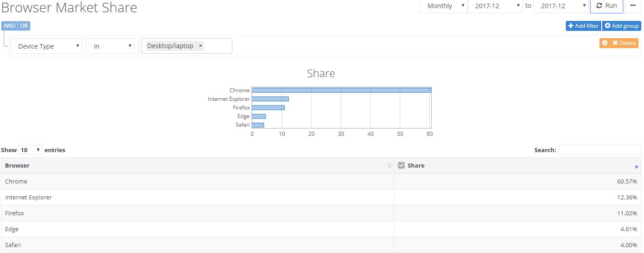Open the 'in' operator dropdown

[x=111, y=46]
